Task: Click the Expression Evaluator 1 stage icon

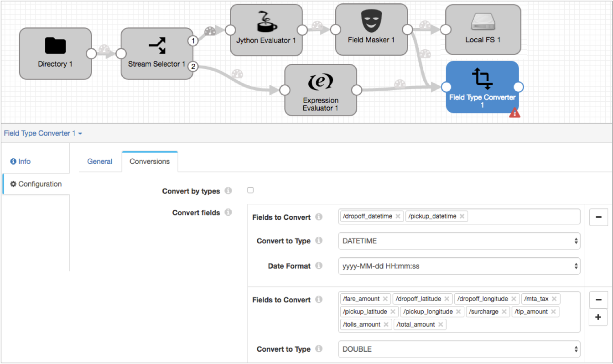Action: (321, 82)
